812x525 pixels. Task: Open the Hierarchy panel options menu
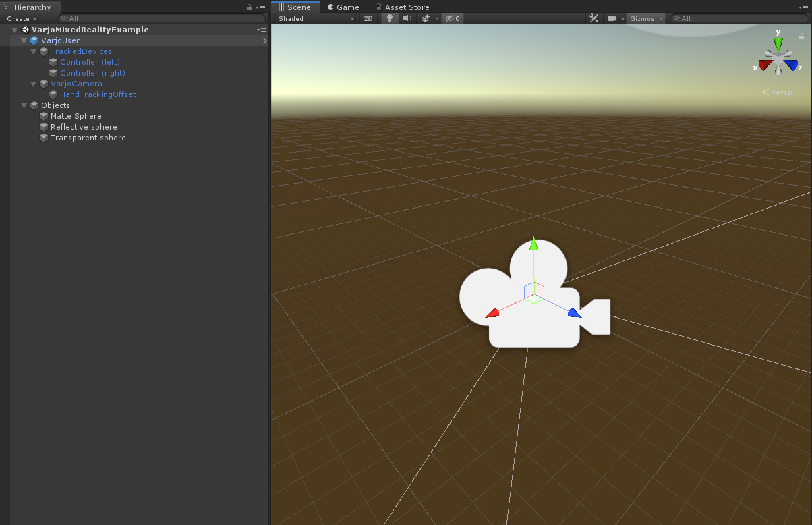coord(260,7)
